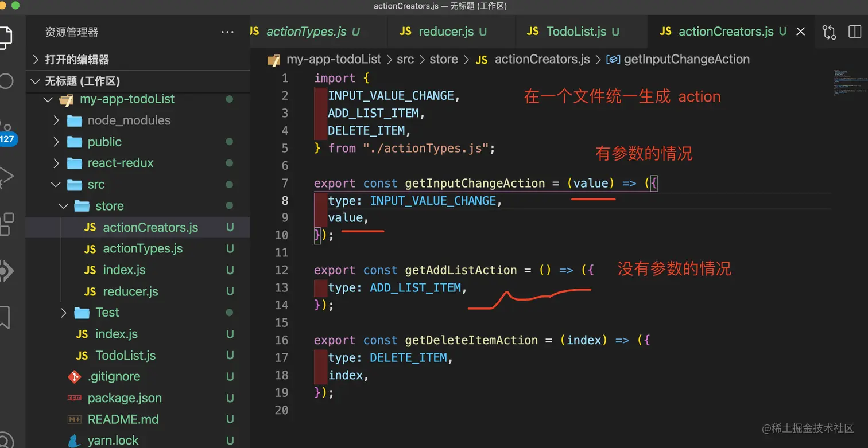Image resolution: width=868 pixels, height=448 pixels.
Task: Click the src folder icon in the tree
Action: pos(74,185)
